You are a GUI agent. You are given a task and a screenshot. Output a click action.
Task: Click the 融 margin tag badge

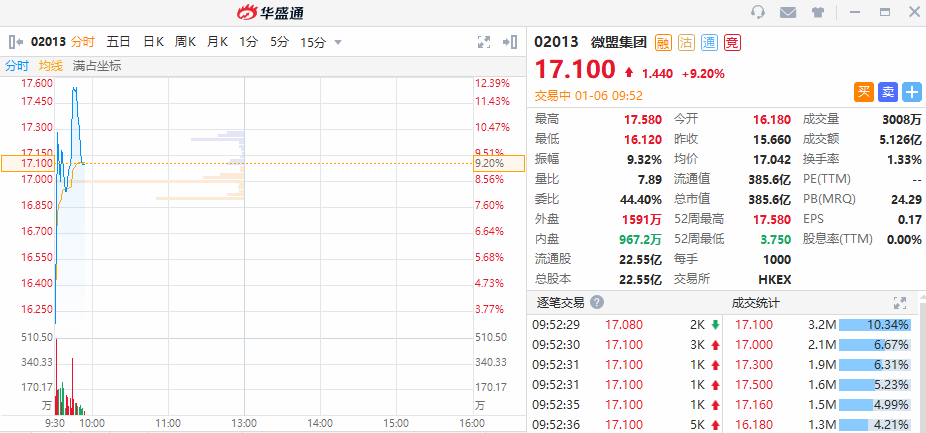coord(663,42)
